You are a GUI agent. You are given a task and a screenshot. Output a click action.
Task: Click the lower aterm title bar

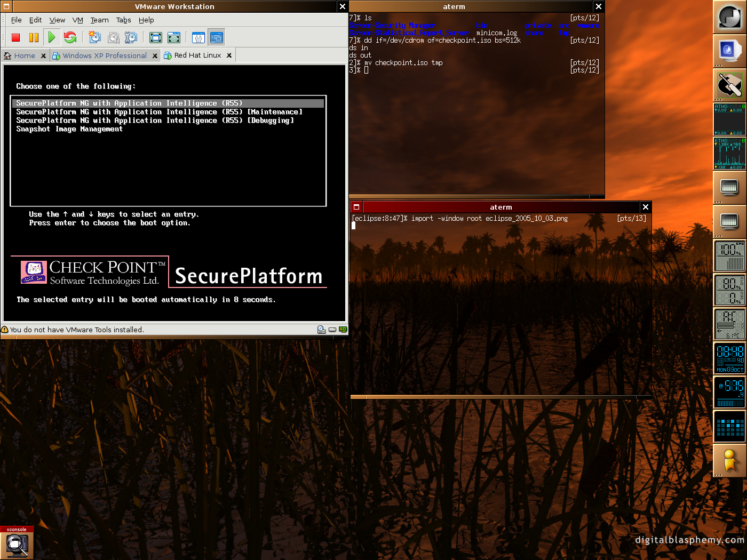click(501, 207)
